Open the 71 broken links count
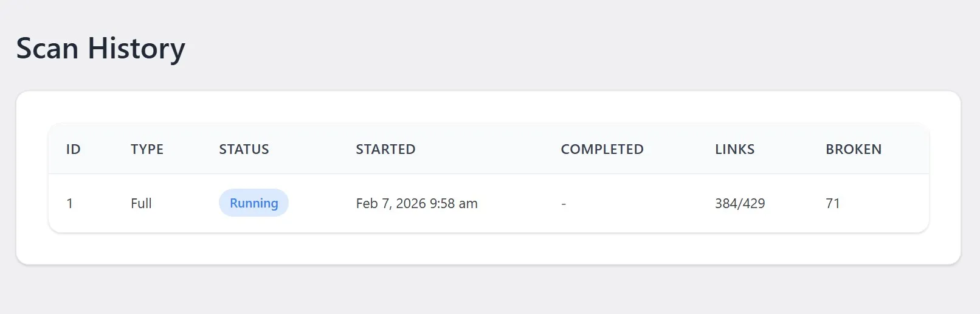The height and width of the screenshot is (314, 980). 832,203
